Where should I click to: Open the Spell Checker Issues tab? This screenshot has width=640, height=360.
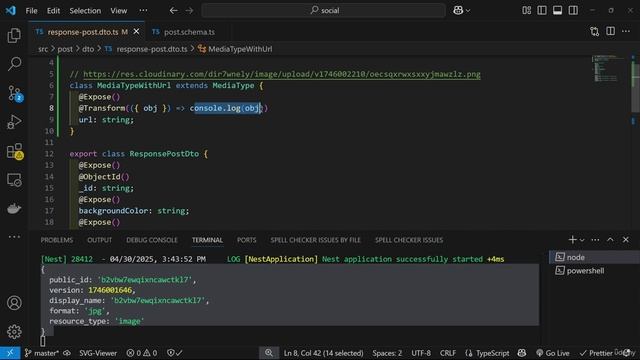(409, 240)
